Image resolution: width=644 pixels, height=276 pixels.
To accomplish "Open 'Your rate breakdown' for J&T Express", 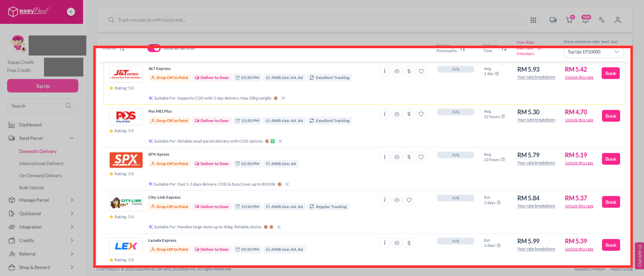I will tap(536, 77).
